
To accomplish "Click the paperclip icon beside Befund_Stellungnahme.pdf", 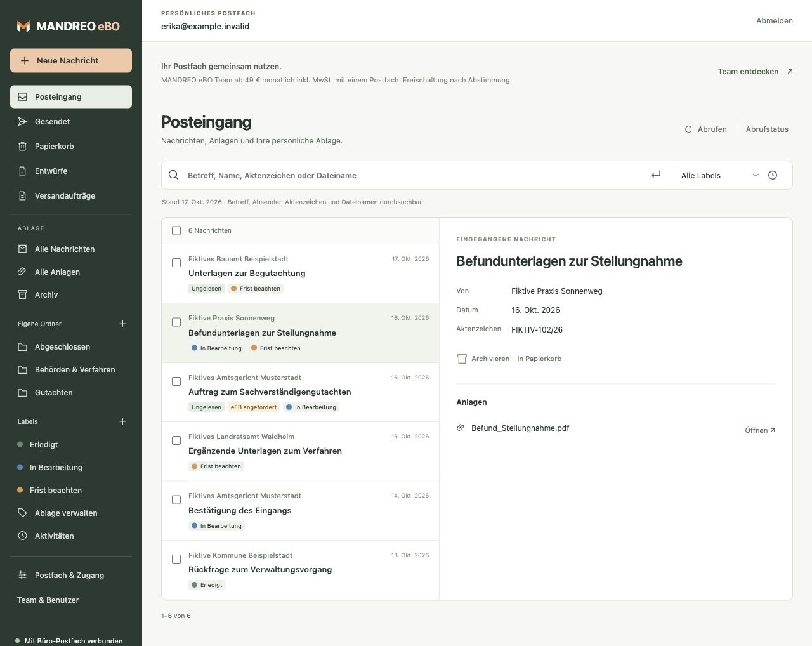I will click(x=461, y=428).
